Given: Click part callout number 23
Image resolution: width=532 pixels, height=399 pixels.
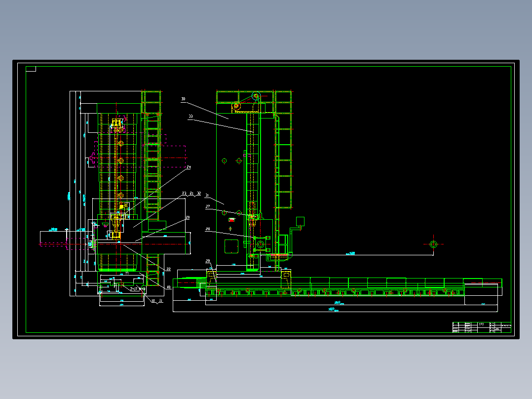Looking at the screenshot, I should tap(184, 193).
